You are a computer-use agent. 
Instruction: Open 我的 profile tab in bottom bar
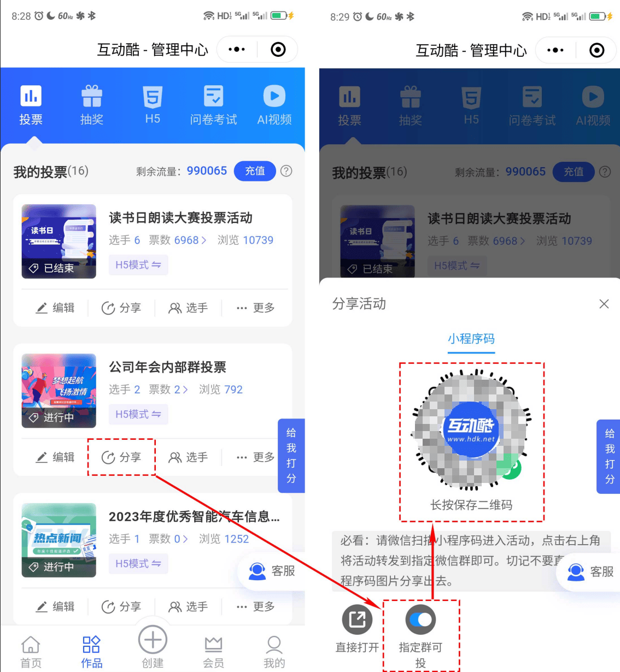click(274, 652)
